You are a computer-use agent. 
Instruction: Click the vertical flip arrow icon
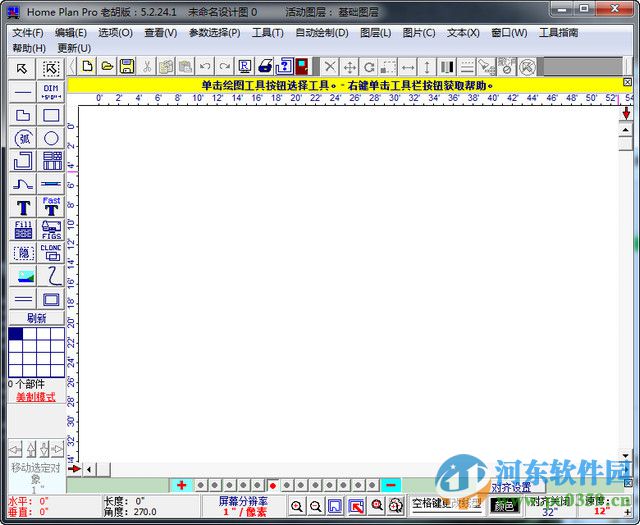pyautogui.click(x=427, y=66)
